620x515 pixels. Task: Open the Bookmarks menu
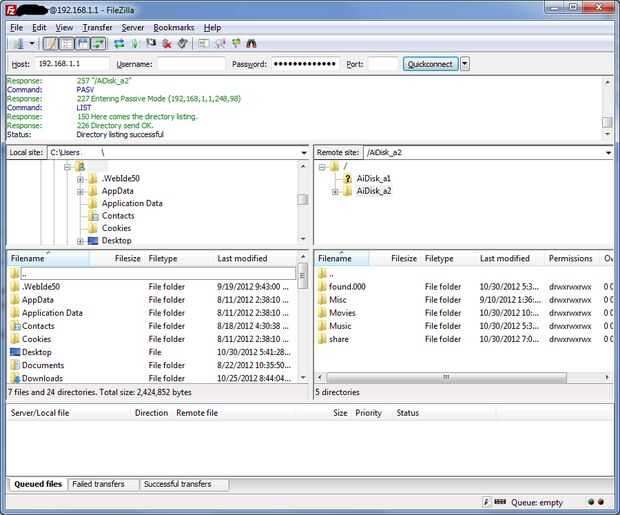click(174, 28)
